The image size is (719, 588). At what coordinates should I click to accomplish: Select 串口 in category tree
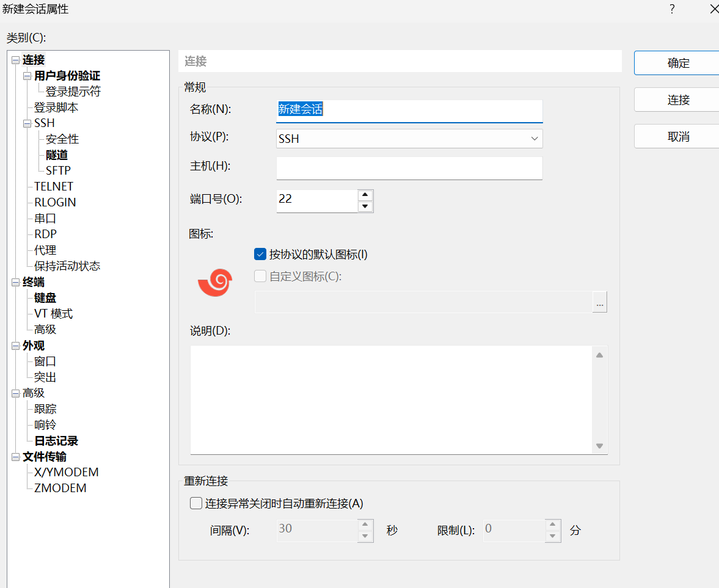point(45,218)
